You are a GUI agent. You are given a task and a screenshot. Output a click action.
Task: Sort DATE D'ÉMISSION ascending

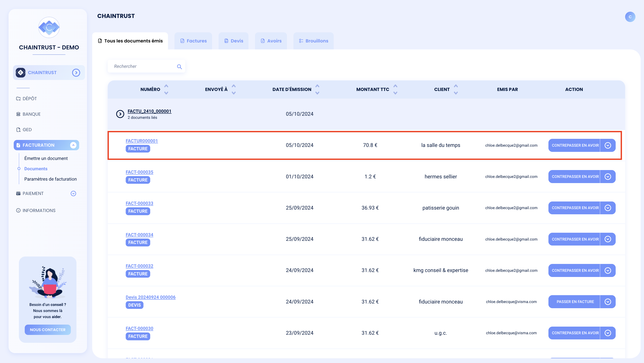point(318,86)
